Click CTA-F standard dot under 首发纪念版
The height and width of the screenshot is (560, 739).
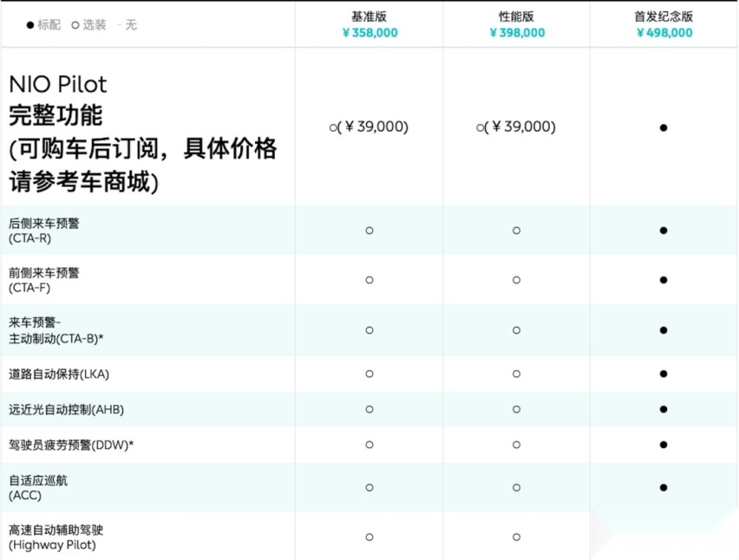point(664,280)
